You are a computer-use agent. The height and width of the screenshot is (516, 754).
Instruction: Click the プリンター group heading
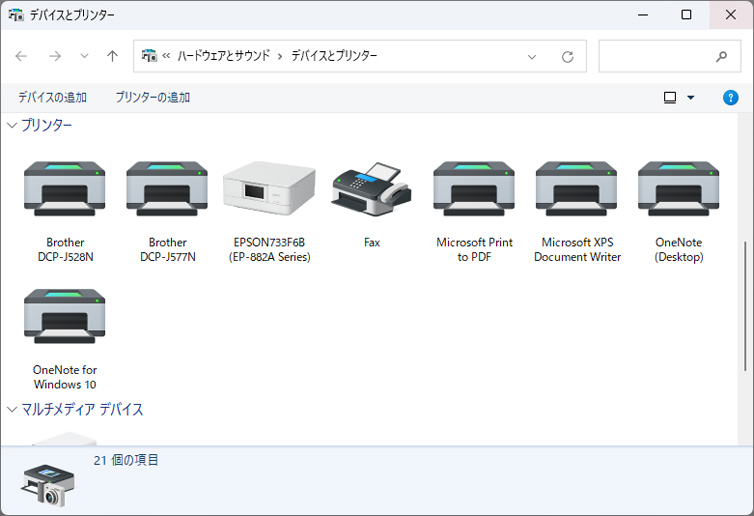(47, 126)
